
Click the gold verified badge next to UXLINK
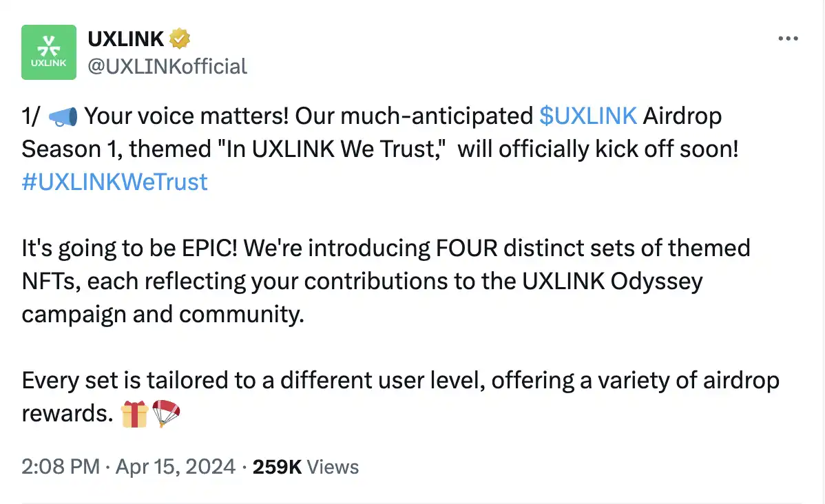[x=180, y=39]
